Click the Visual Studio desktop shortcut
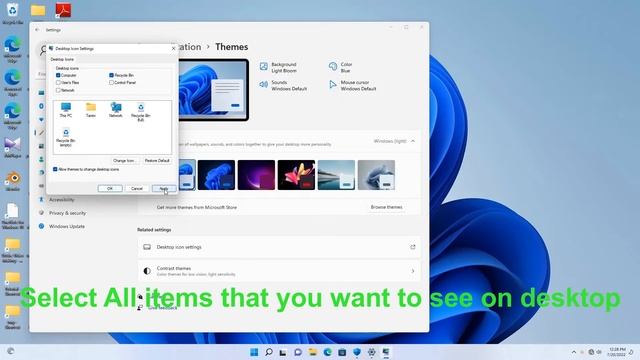The height and width of the screenshot is (360, 640). pos(13,147)
